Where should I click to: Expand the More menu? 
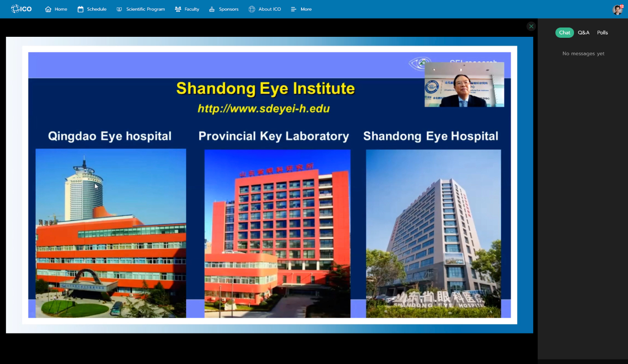301,9
